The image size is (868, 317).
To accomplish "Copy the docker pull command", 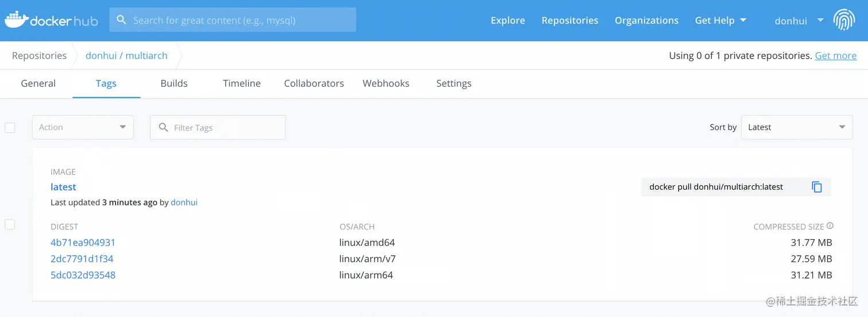I will tap(817, 187).
